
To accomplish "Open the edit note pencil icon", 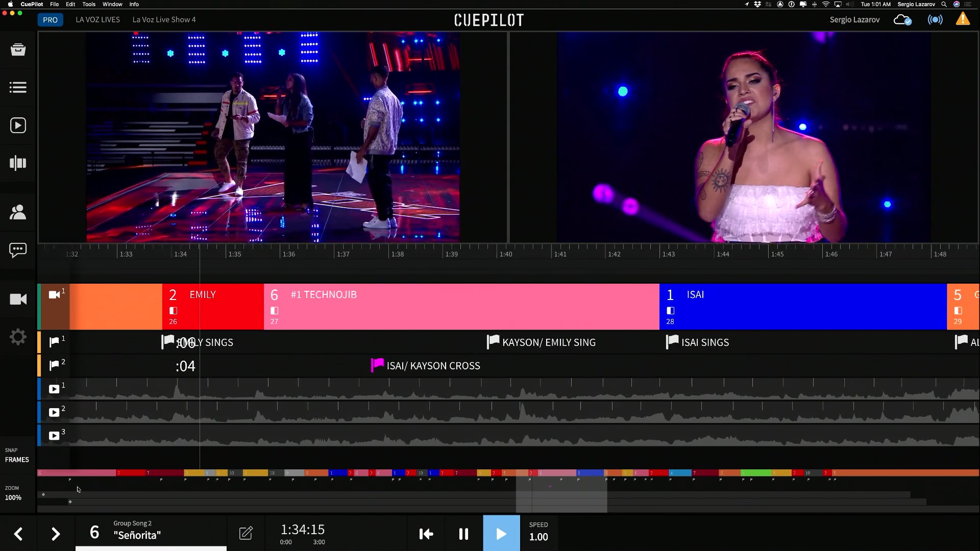I will [246, 533].
